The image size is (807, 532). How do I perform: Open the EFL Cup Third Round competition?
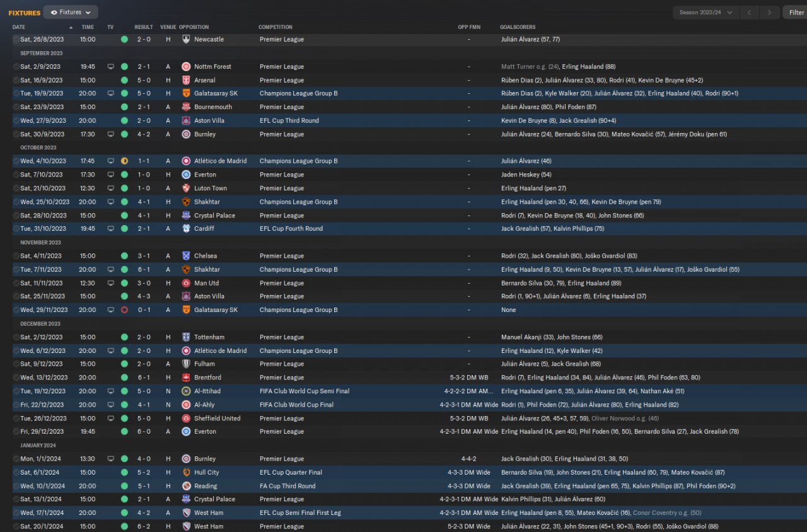pos(289,120)
